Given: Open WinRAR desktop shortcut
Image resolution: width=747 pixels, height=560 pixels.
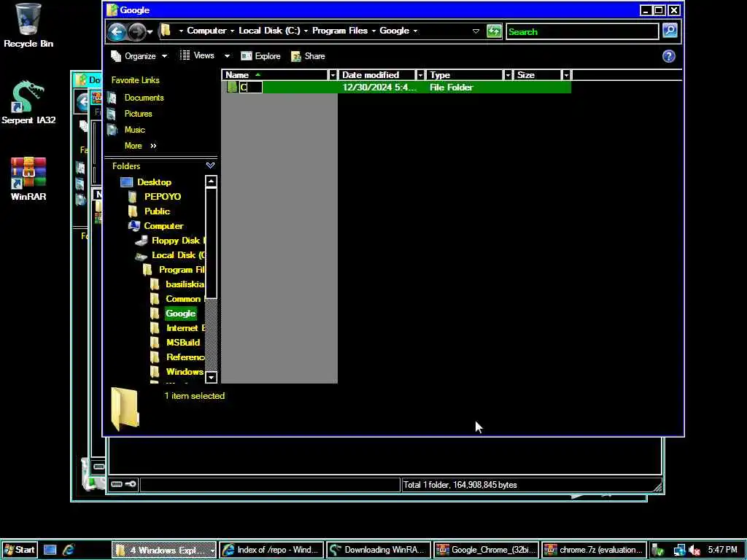Looking at the screenshot, I should click(28, 179).
